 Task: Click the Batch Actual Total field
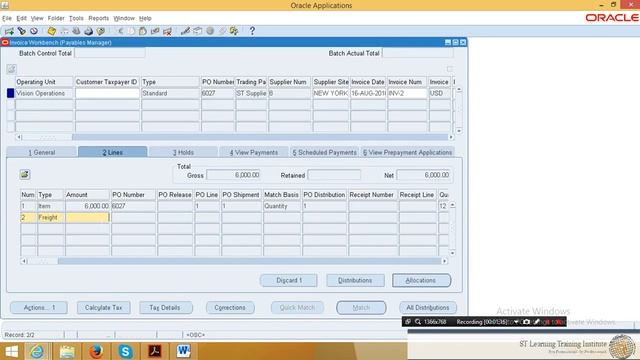pyautogui.click(x=418, y=53)
